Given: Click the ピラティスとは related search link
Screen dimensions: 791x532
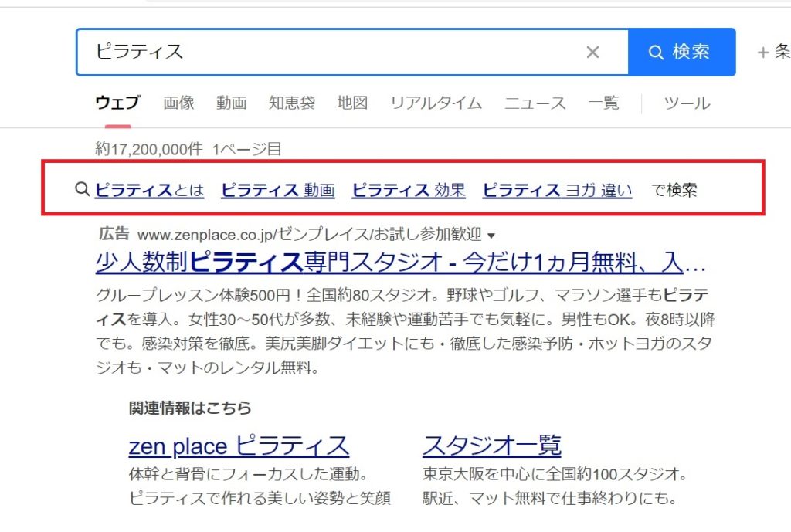Looking at the screenshot, I should 149,190.
